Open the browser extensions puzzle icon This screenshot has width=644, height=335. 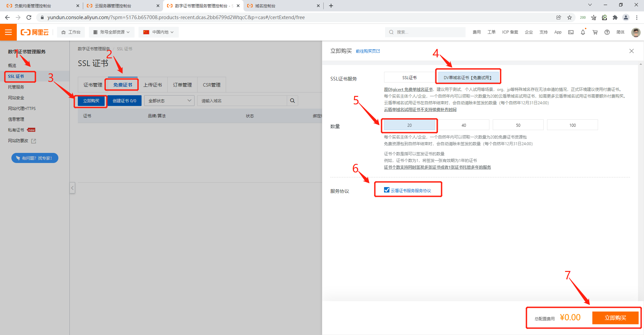615,17
